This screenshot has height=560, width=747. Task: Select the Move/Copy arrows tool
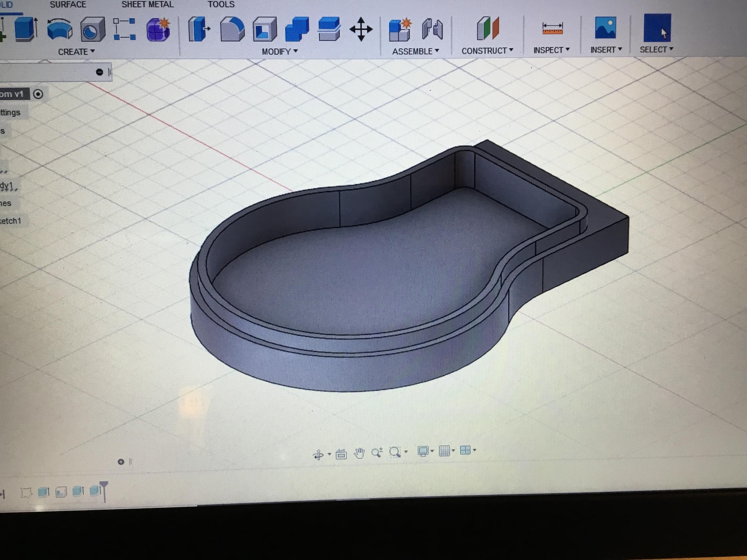pos(361,29)
